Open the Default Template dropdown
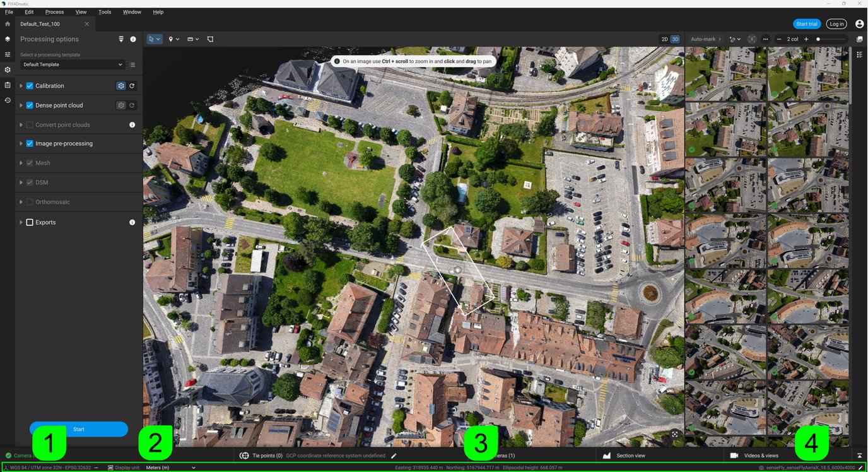The width and height of the screenshot is (868, 472). 73,64
